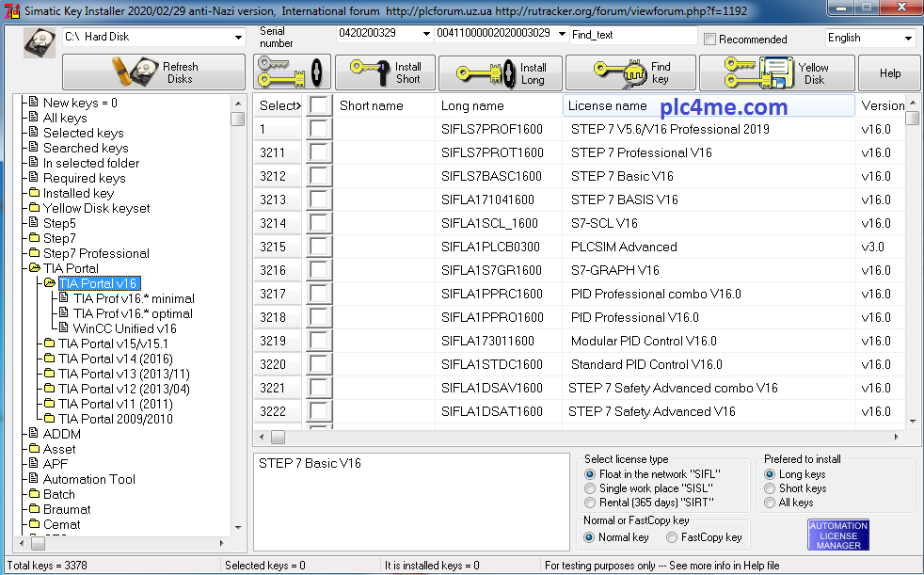Viewport: 924px width, 575px height.
Task: Open the C:\ Hard Disk drive dropdown
Action: (238, 38)
